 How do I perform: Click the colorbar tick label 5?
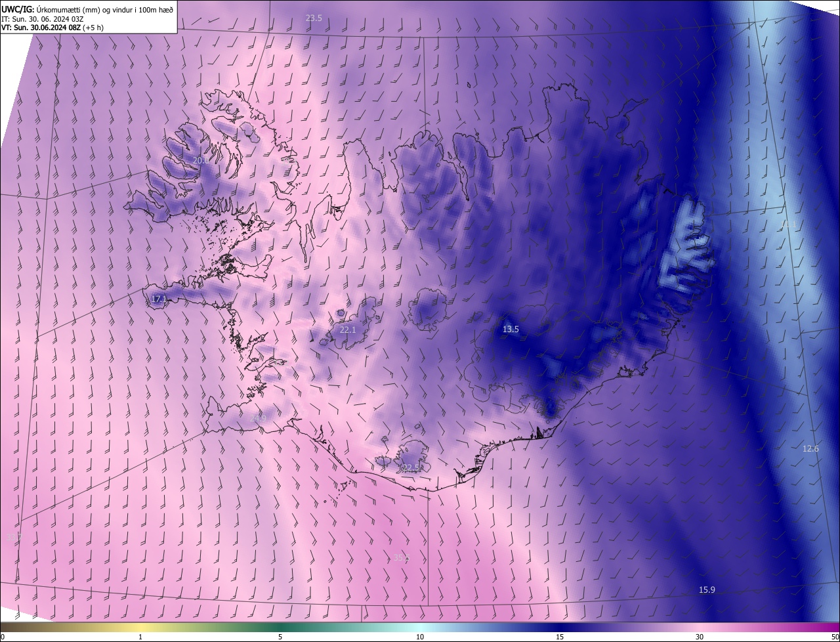pos(280,637)
